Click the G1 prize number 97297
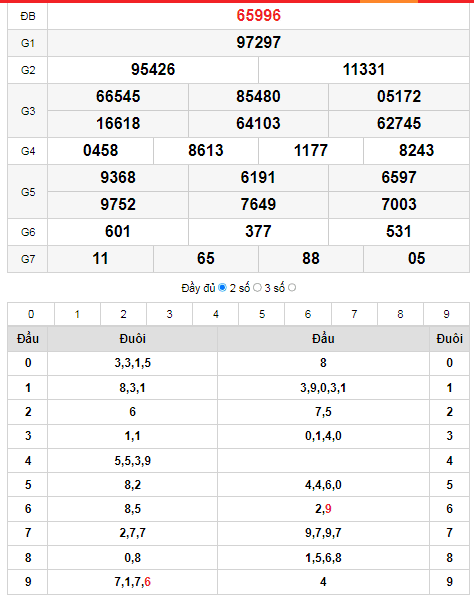Image resolution: width=474 pixels, height=596 pixels. [x=258, y=43]
